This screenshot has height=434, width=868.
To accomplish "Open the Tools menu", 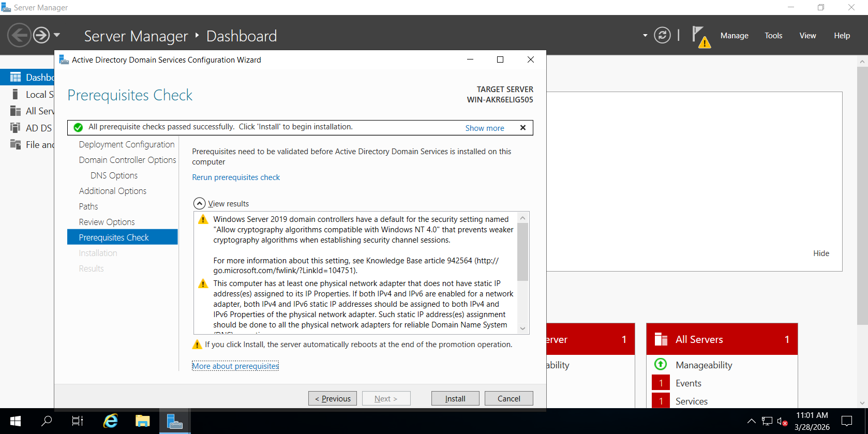I will (773, 36).
